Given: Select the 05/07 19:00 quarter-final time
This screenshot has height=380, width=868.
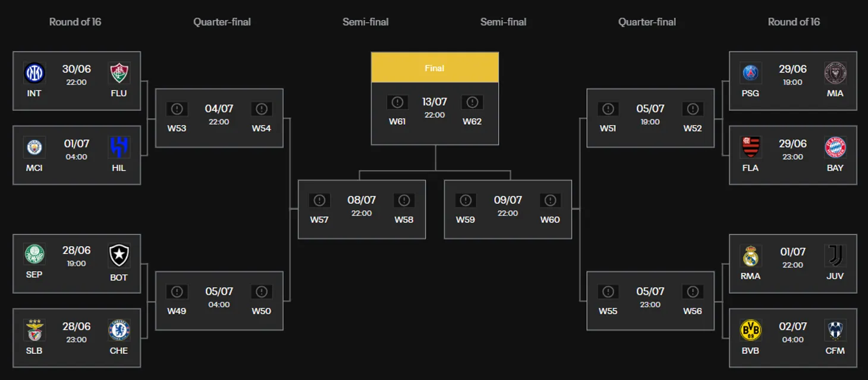Looking at the screenshot, I should (650, 122).
